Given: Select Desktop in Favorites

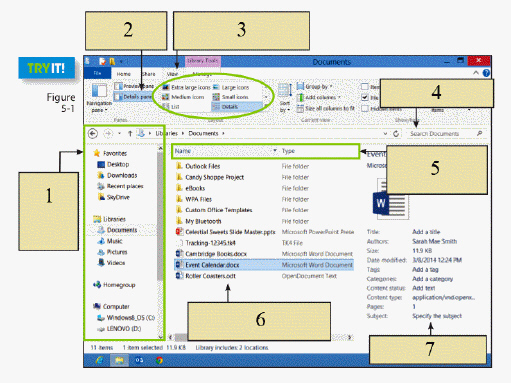Looking at the screenshot, I should (x=118, y=164).
